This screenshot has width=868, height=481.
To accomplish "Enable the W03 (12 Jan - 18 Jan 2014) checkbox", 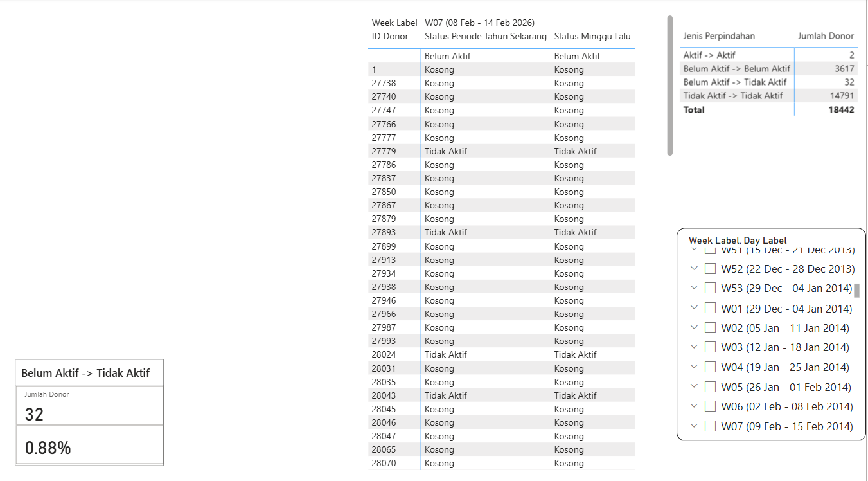I will click(x=710, y=347).
